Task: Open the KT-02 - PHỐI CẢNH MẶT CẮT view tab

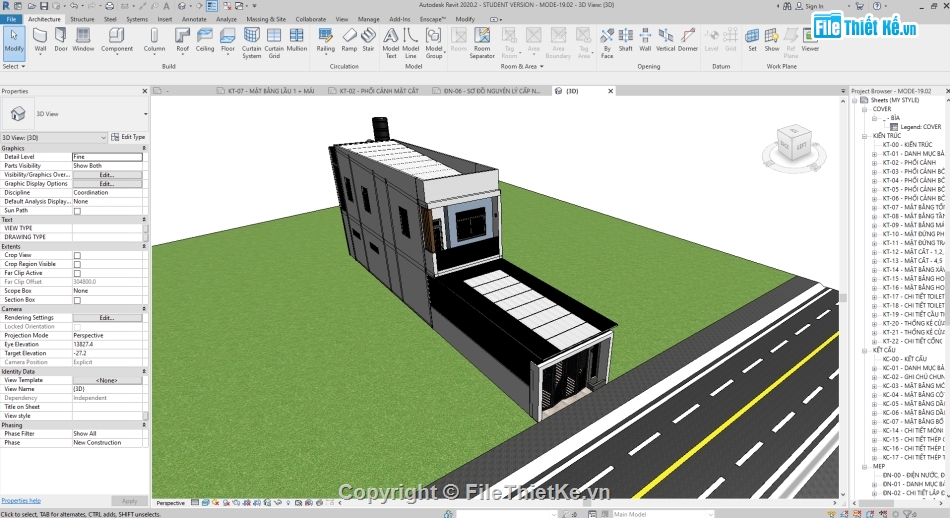Action: point(373,91)
